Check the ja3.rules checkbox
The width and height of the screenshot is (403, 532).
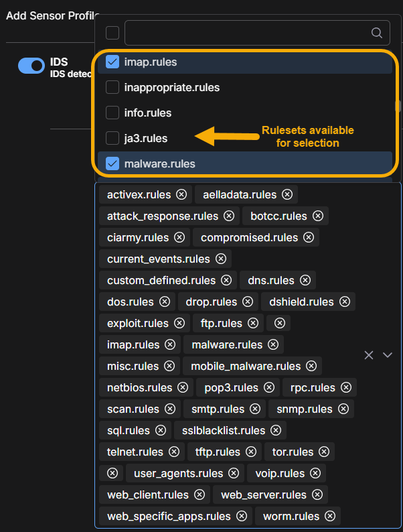click(112, 138)
